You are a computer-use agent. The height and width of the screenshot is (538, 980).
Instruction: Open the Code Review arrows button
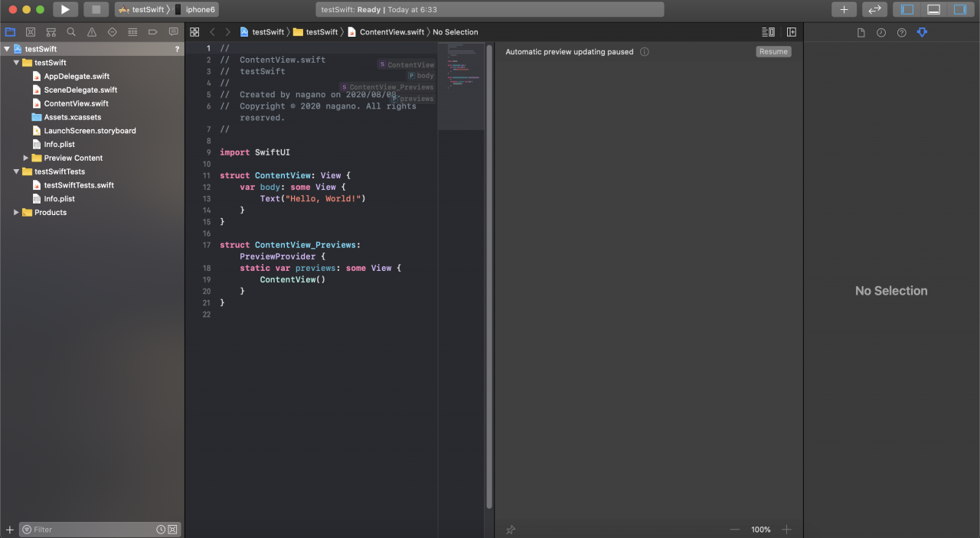coord(874,9)
